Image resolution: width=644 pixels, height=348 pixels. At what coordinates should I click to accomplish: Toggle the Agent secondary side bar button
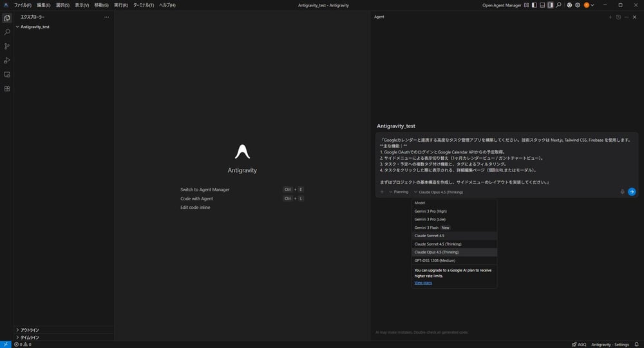[550, 5]
